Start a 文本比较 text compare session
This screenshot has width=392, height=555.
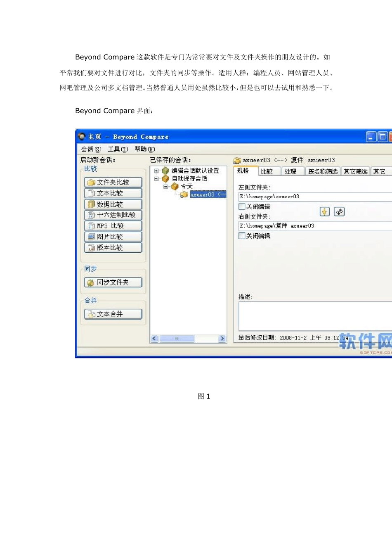[113, 193]
